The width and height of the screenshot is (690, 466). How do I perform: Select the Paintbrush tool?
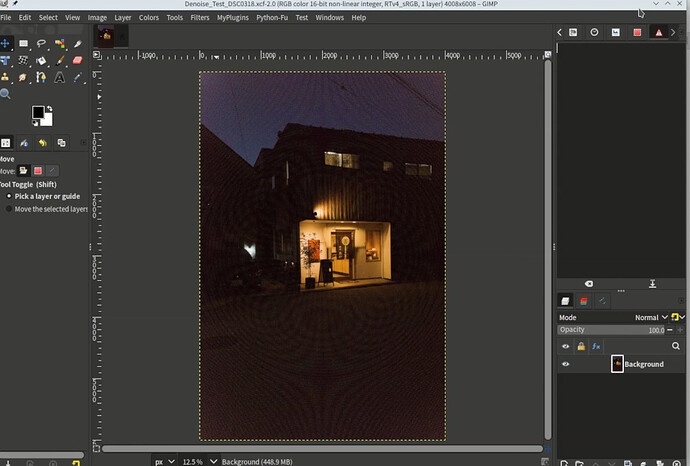point(60,60)
